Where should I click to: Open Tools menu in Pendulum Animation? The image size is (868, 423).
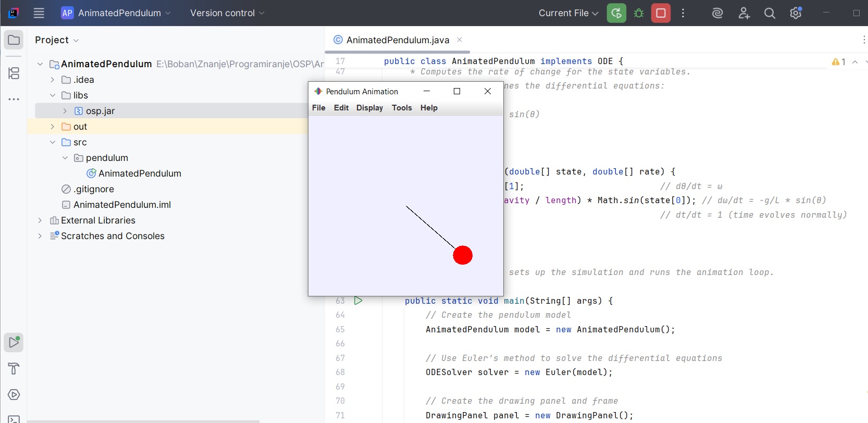point(402,108)
